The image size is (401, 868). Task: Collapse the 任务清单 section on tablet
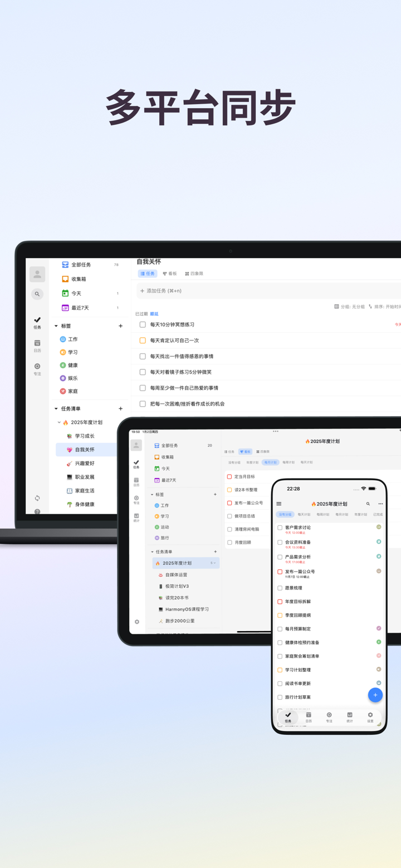(152, 552)
